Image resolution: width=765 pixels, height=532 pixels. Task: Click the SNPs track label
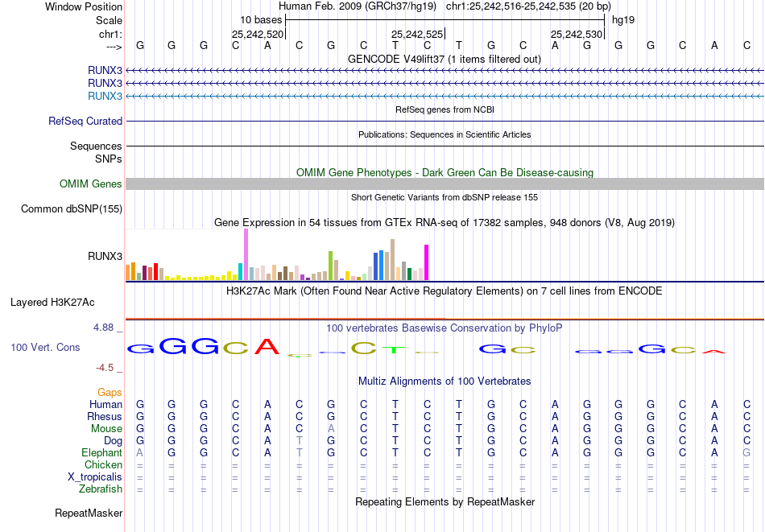click(109, 159)
